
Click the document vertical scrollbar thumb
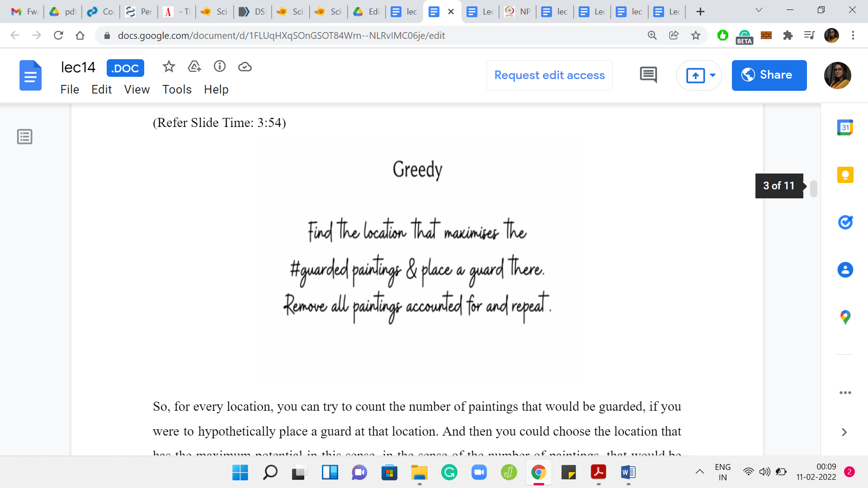click(814, 188)
